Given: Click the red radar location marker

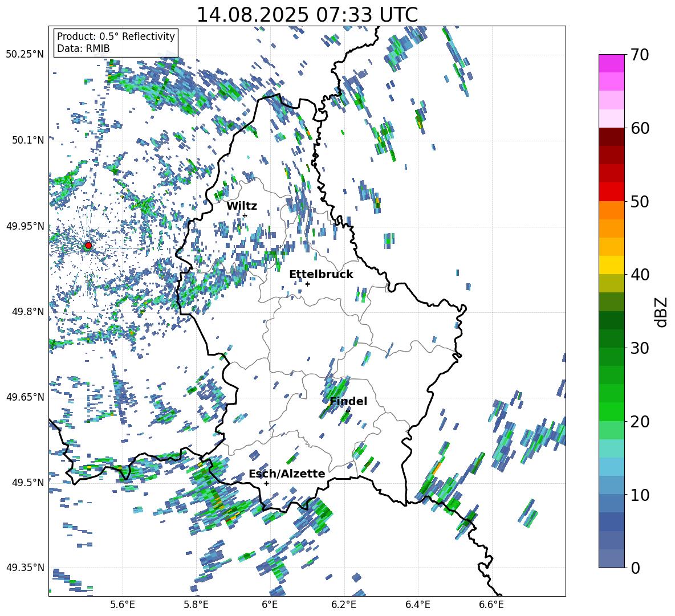Looking at the screenshot, I should 88,245.
